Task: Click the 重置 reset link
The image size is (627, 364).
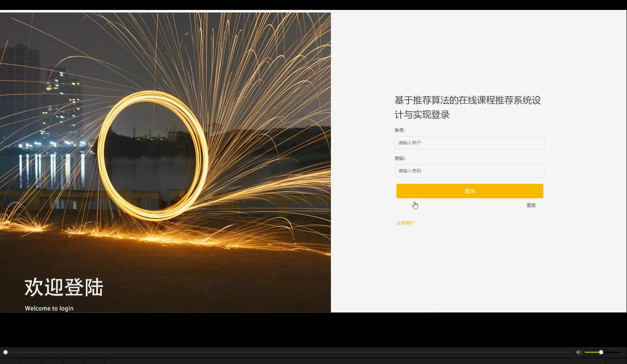Action: (x=531, y=205)
